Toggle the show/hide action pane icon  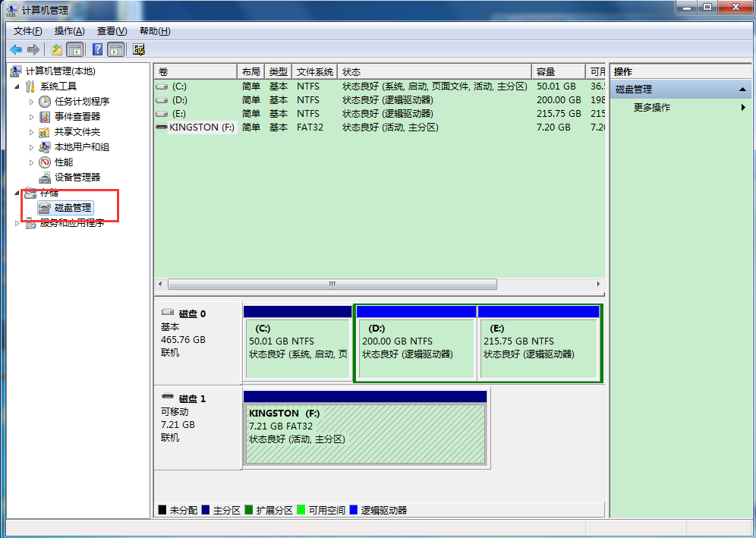tap(115, 49)
